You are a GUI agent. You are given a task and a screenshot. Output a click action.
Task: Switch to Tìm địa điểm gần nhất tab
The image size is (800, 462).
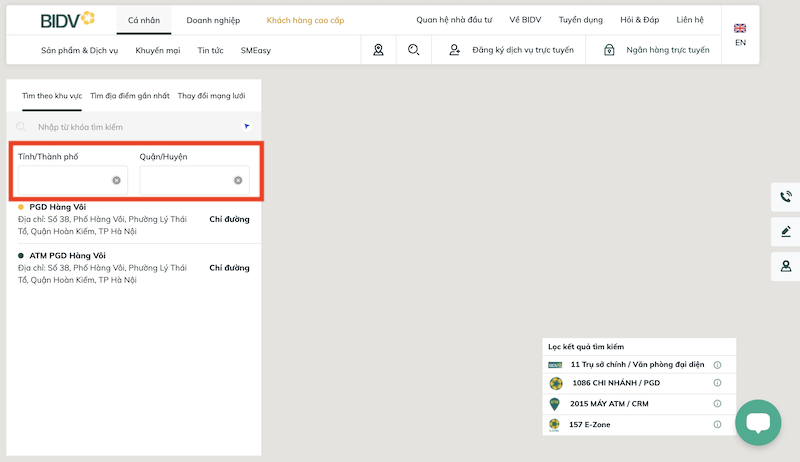click(x=129, y=96)
